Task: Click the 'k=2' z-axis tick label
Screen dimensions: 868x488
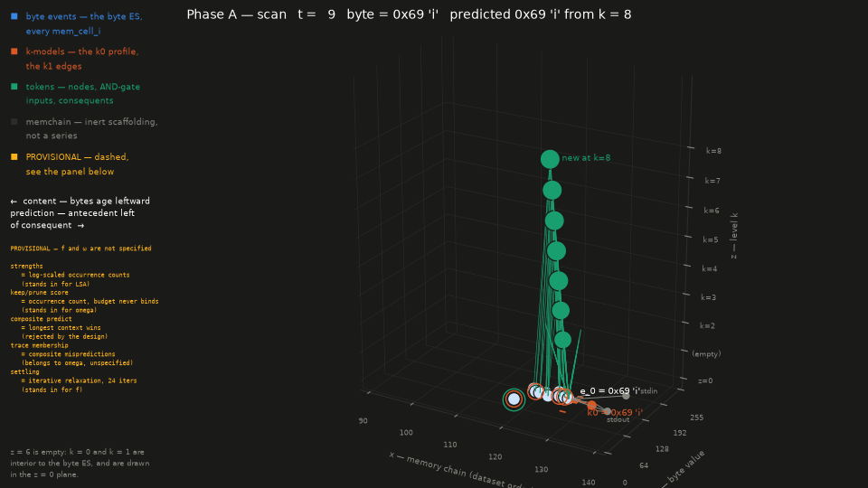Action: [x=707, y=326]
